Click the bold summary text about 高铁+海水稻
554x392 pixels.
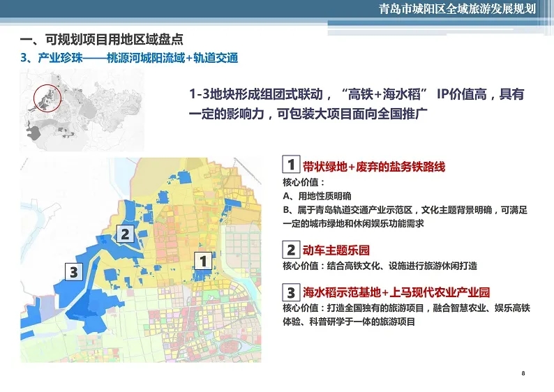tap(356, 104)
